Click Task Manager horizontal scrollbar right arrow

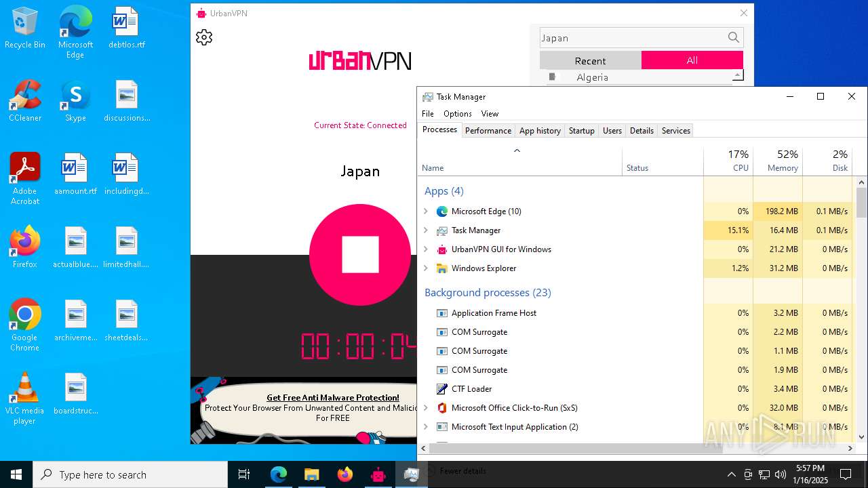pos(850,448)
